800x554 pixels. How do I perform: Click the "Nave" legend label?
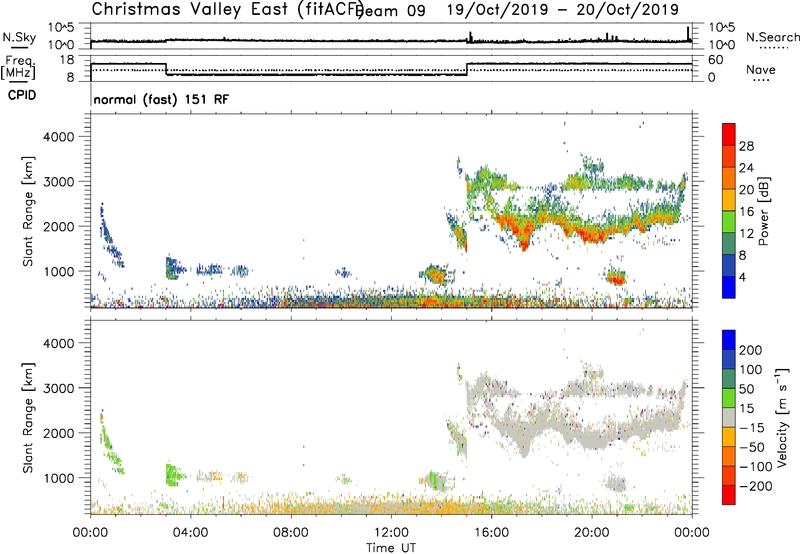click(x=760, y=69)
